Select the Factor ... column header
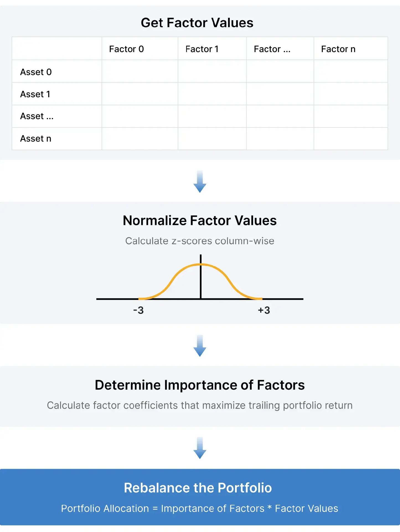This screenshot has height=532, width=400. (x=272, y=49)
